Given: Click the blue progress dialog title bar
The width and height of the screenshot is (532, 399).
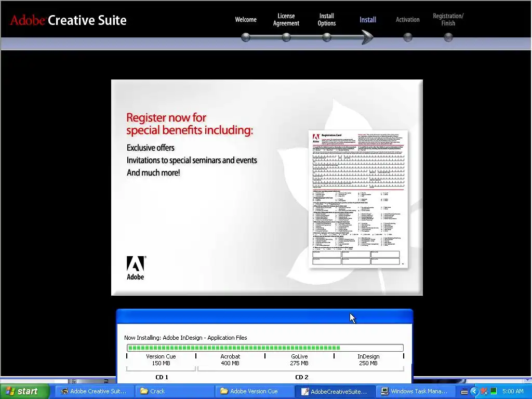Looking at the screenshot, I should 264,316.
